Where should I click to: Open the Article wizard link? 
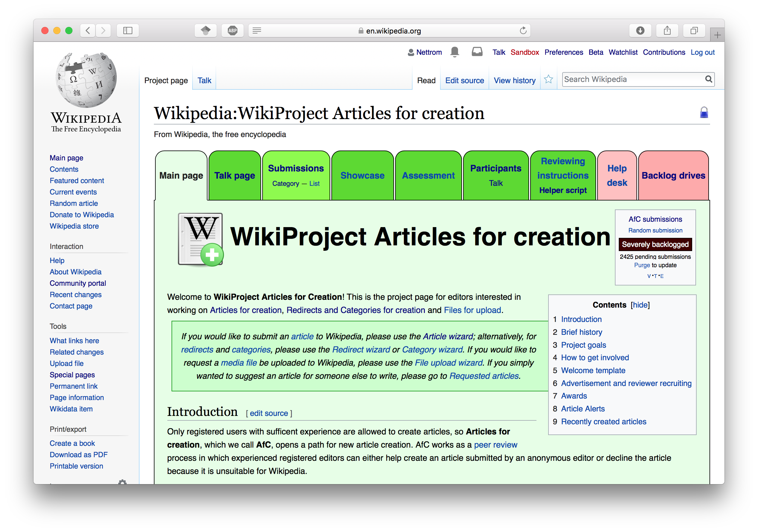(x=448, y=337)
